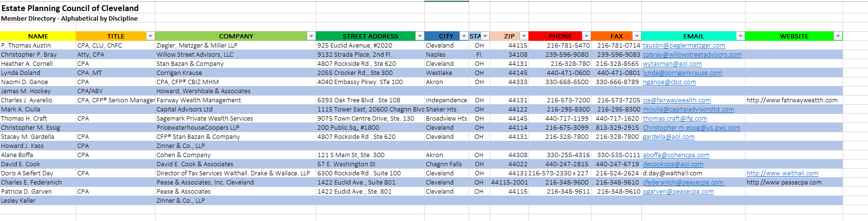Open email link decookcpa@aol.com

673,164
